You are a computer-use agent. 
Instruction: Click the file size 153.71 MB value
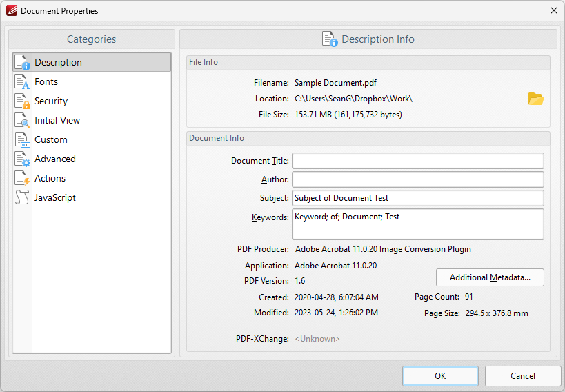coord(348,115)
